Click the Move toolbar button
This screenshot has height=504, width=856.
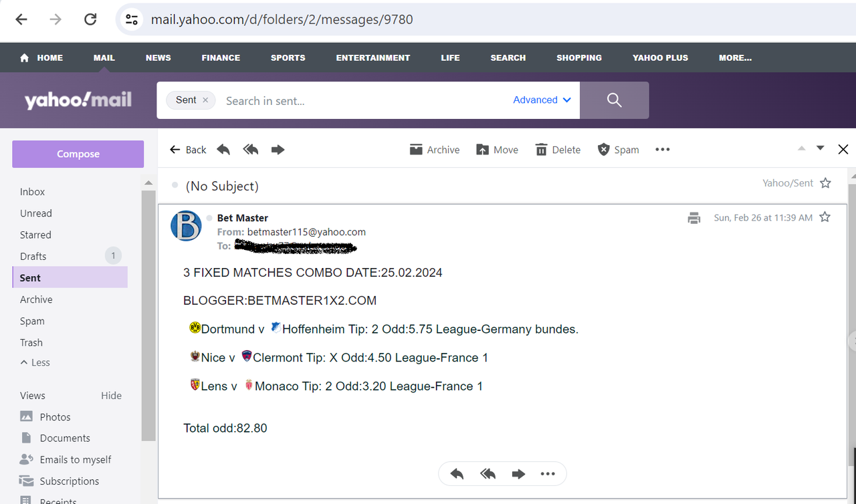point(497,150)
